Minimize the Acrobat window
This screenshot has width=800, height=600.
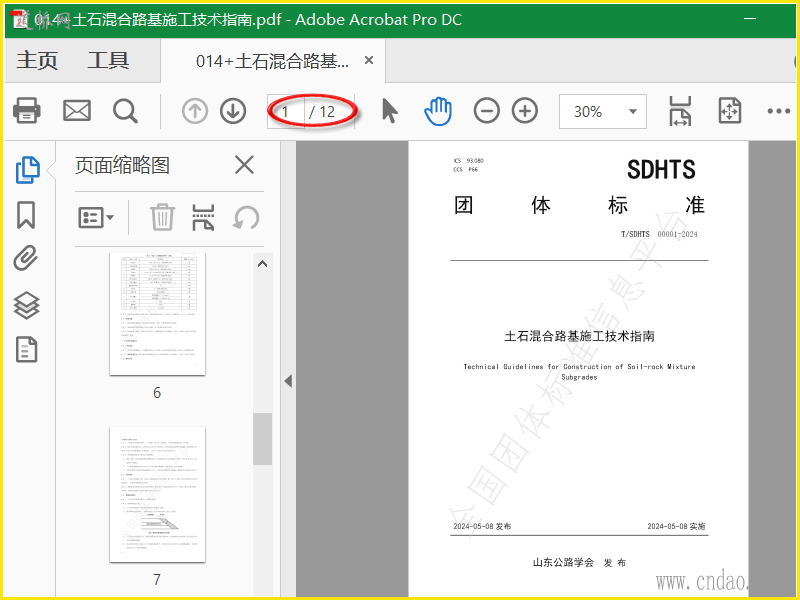pos(749,19)
